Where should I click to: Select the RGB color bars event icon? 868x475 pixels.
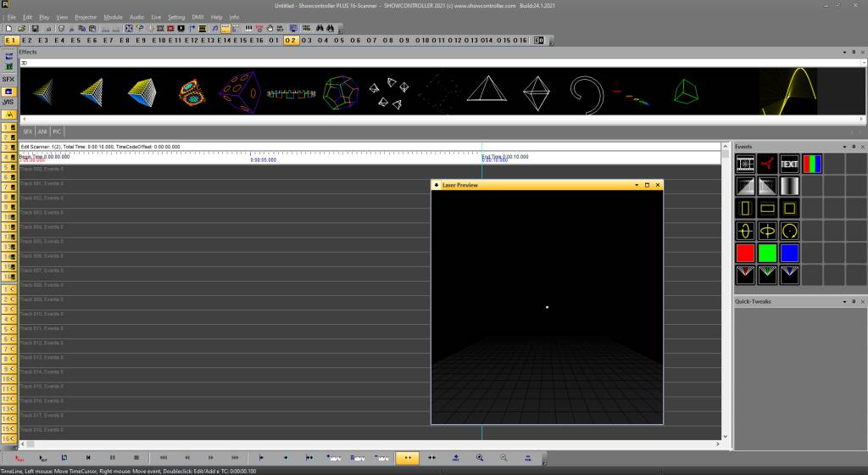pos(812,164)
